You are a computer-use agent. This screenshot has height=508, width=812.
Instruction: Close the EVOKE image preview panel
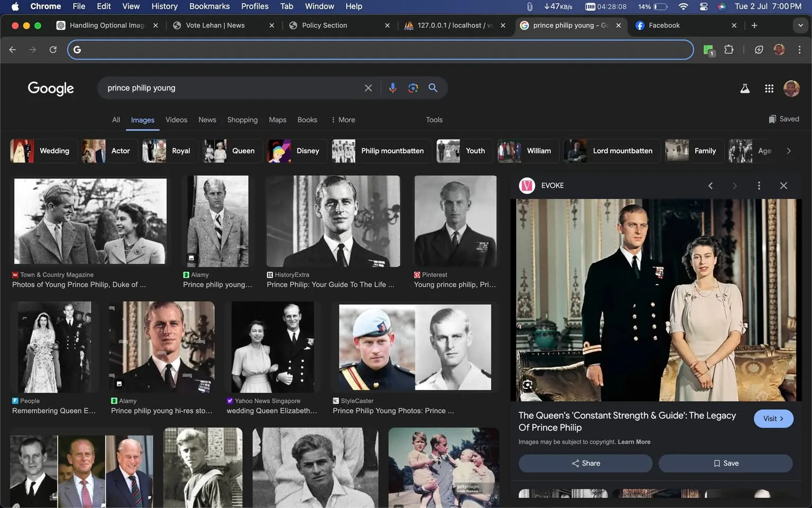(783, 186)
